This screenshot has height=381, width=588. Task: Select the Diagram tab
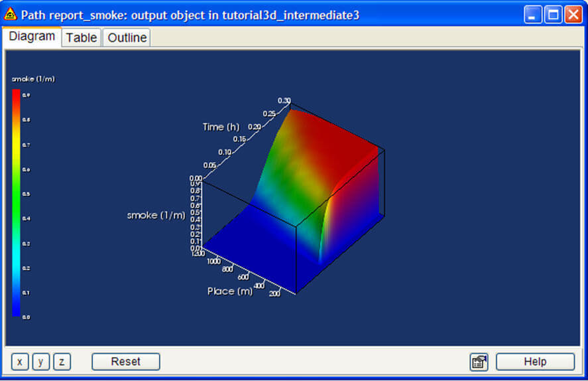(32, 37)
